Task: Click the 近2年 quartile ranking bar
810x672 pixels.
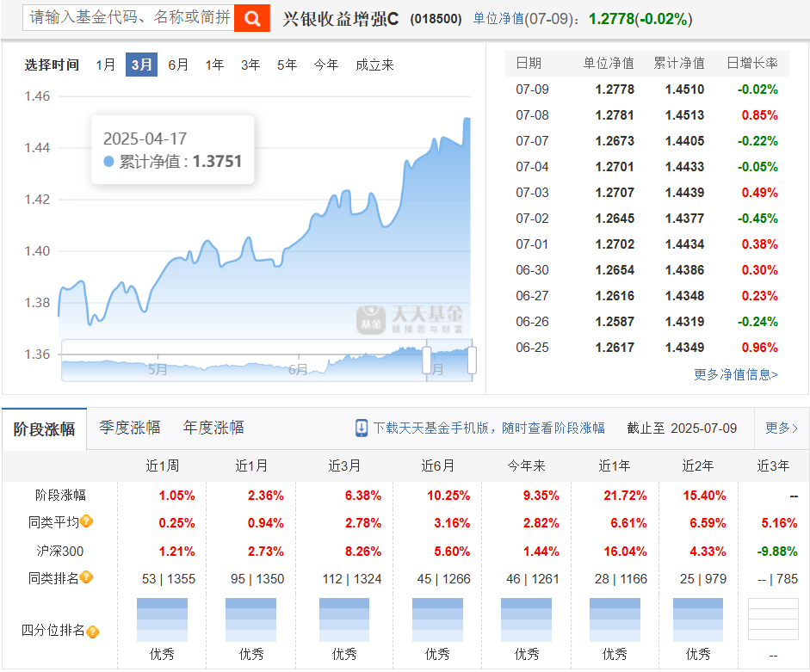Action: [698, 620]
